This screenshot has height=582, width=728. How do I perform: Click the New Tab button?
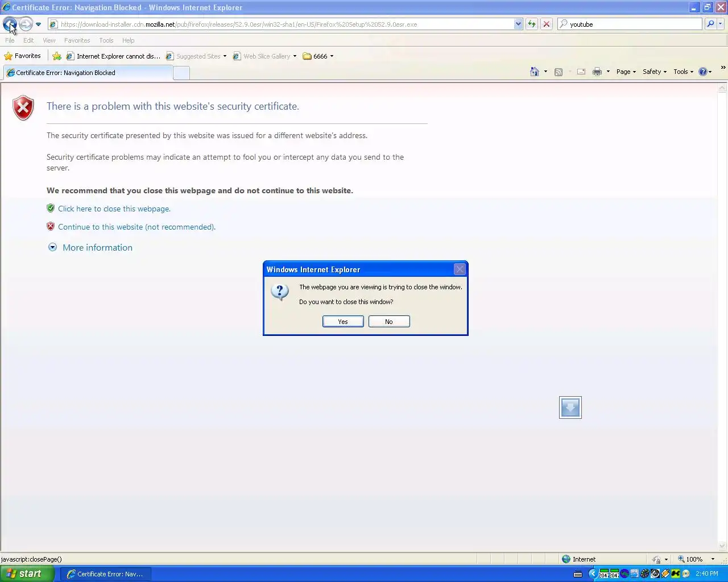pos(181,73)
